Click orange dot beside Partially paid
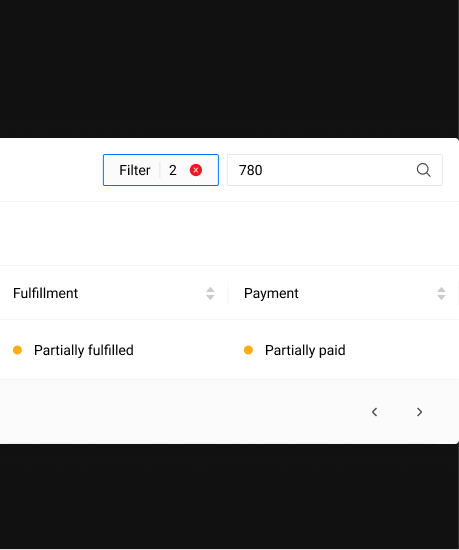 point(248,350)
